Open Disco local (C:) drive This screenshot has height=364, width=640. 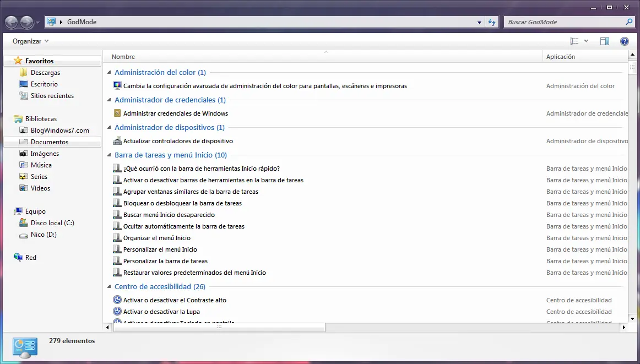(52, 223)
